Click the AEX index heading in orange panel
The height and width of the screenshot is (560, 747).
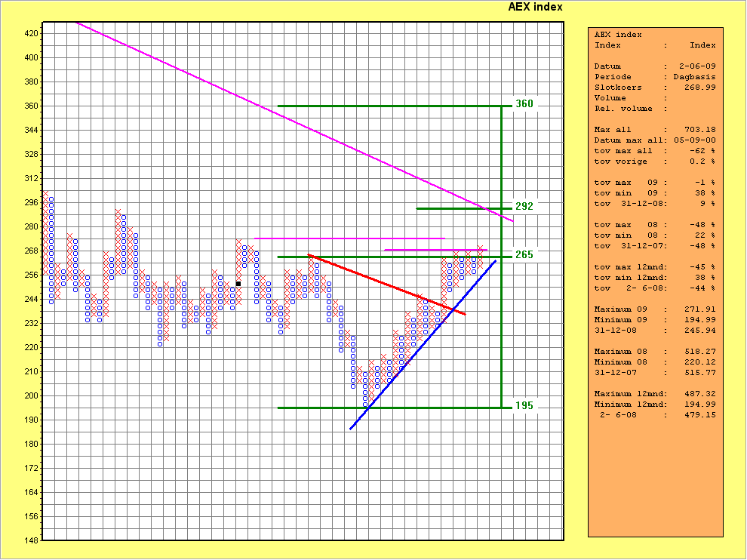pyautogui.click(x=618, y=35)
